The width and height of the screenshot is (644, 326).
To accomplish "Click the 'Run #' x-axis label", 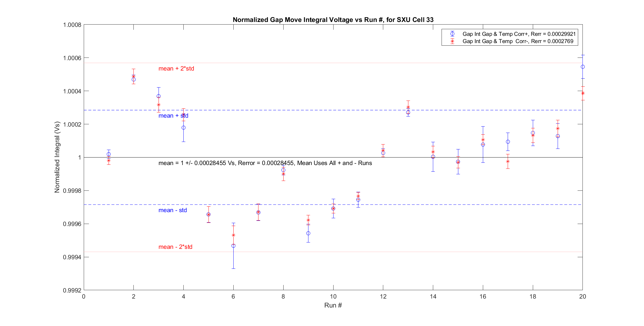I will click(333, 305).
